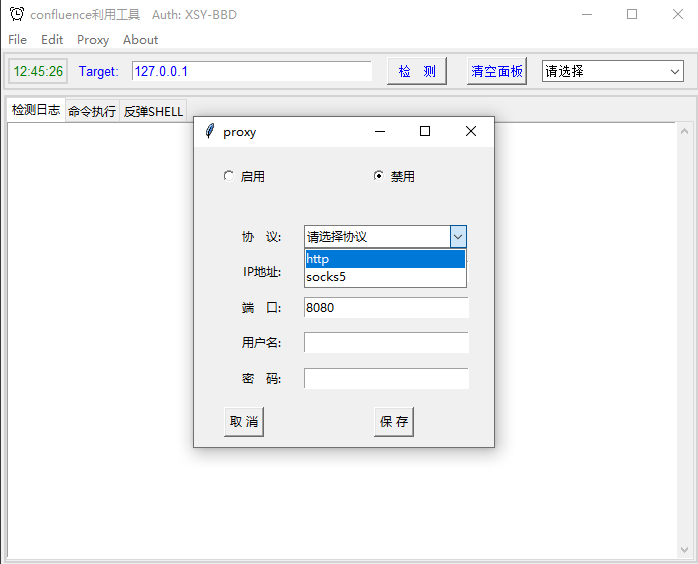
Task: Switch to the 命令执行 tab
Action: click(x=92, y=111)
